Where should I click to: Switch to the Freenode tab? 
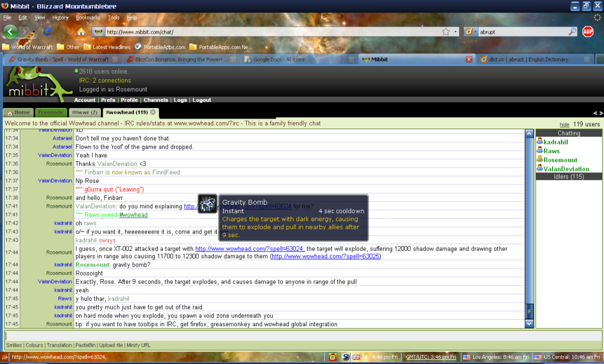pyautogui.click(x=51, y=112)
